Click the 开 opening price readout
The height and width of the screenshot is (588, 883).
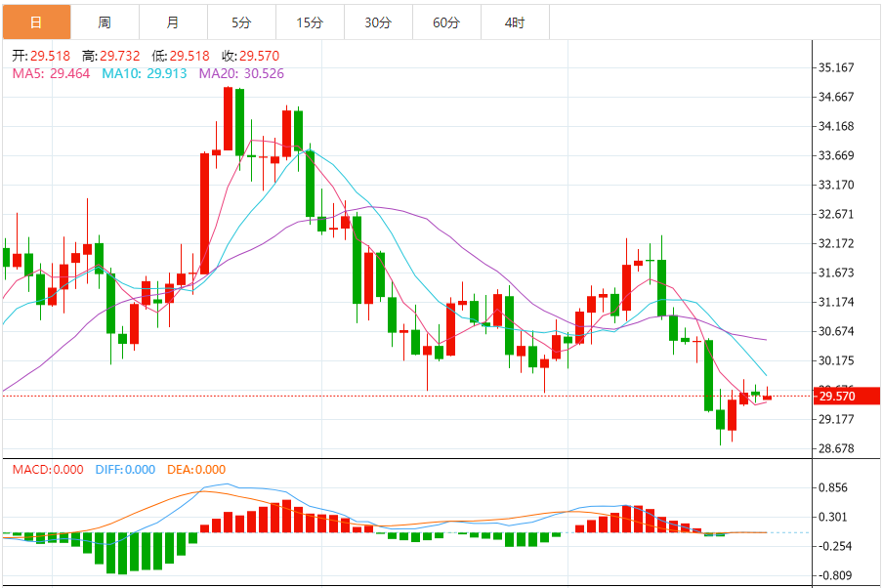[x=41, y=56]
